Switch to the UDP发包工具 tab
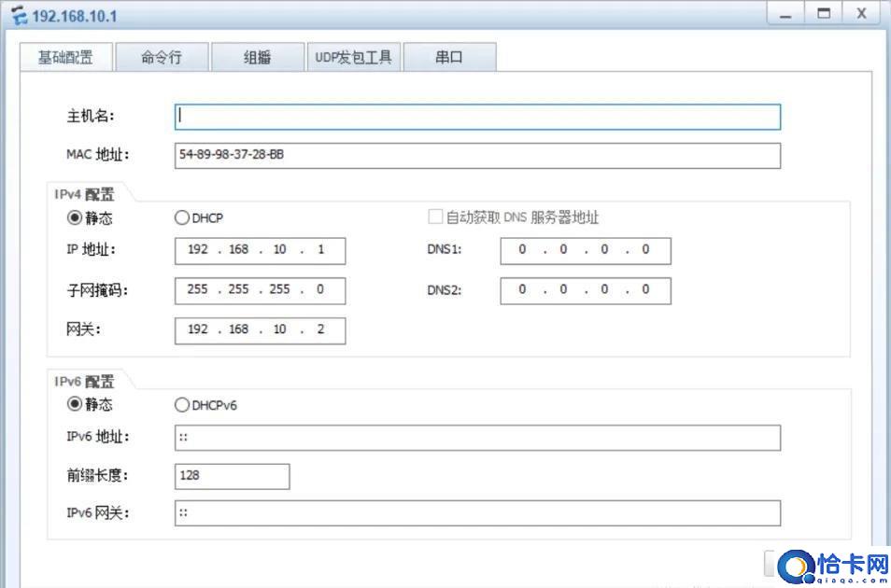This screenshot has width=891, height=588. click(353, 57)
